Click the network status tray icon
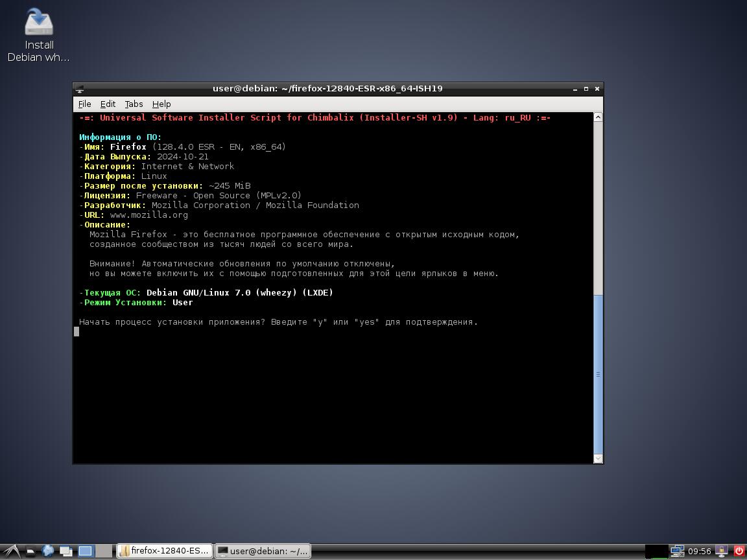Image resolution: width=747 pixels, height=560 pixels. point(678,551)
